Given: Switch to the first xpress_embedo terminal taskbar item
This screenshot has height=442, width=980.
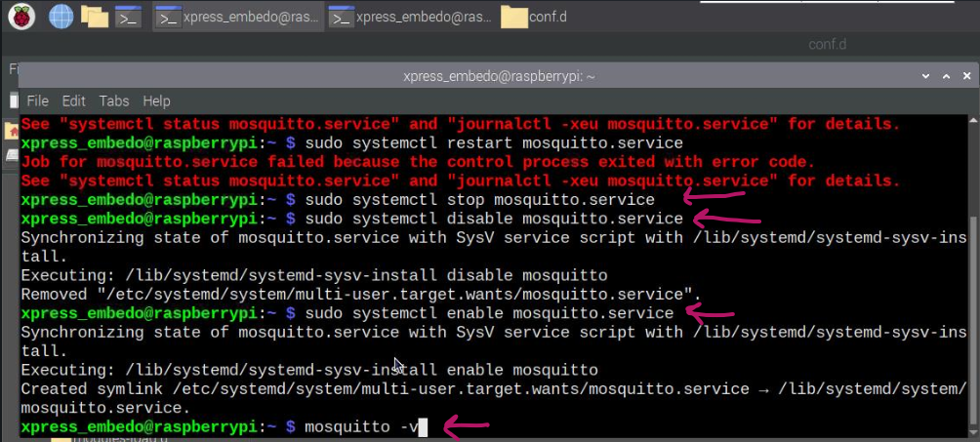Looking at the screenshot, I should 238,18.
